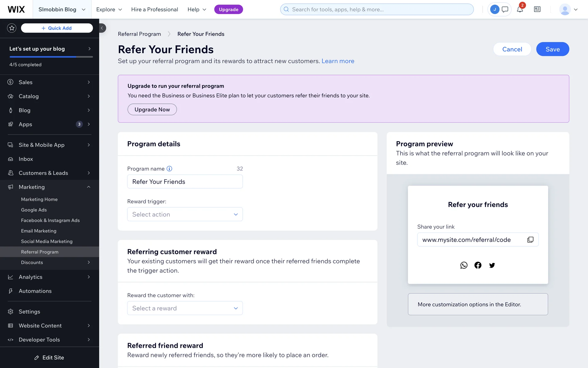Click the Upgrade Now button
This screenshot has width=588, height=368.
point(152,109)
